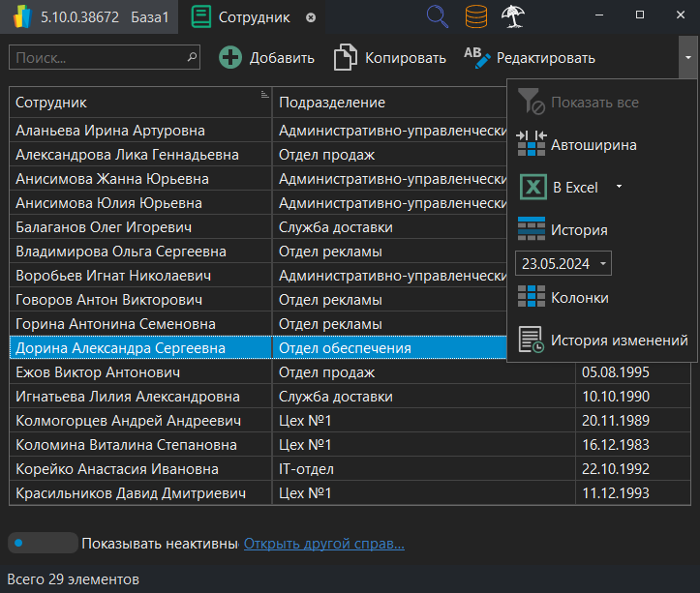The width and height of the screenshot is (700, 593).
Task: Collapse the toolbar overflow arrow menu
Action: click(x=687, y=58)
